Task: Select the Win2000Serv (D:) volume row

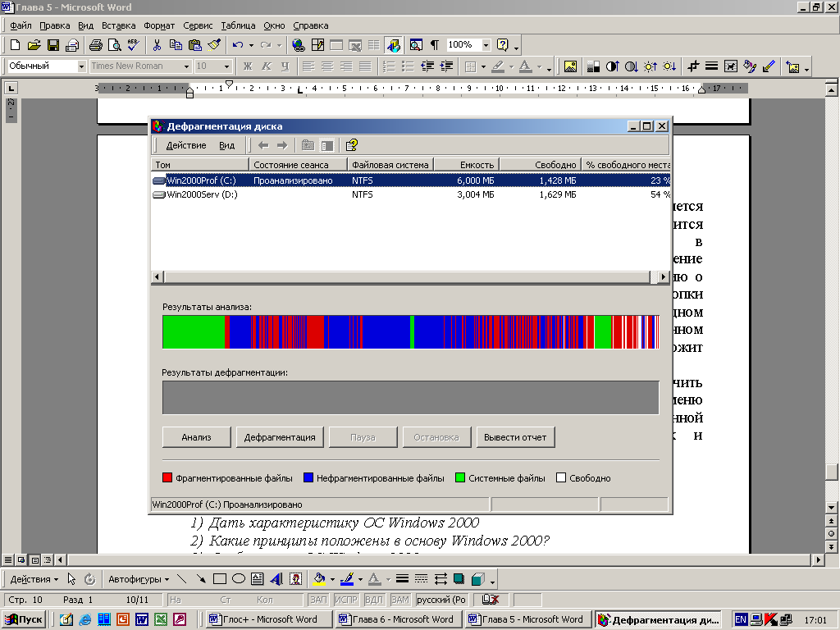Action: (410, 194)
